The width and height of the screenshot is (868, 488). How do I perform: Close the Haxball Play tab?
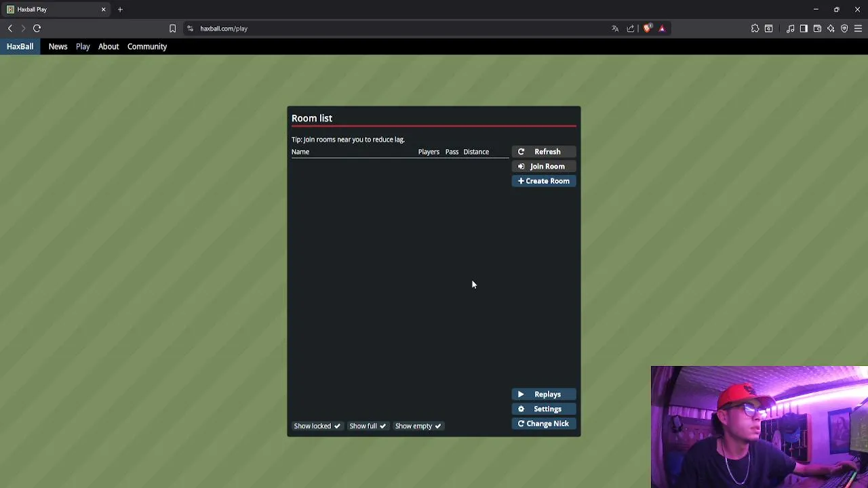(103, 9)
